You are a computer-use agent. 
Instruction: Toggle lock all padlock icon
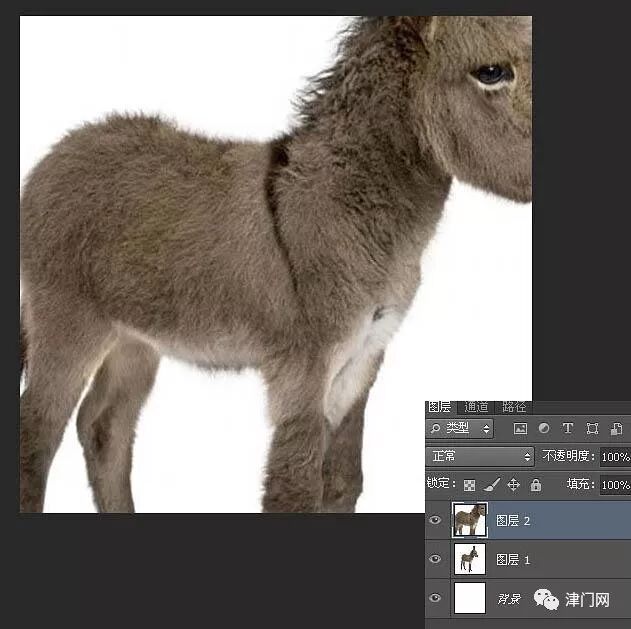(536, 485)
